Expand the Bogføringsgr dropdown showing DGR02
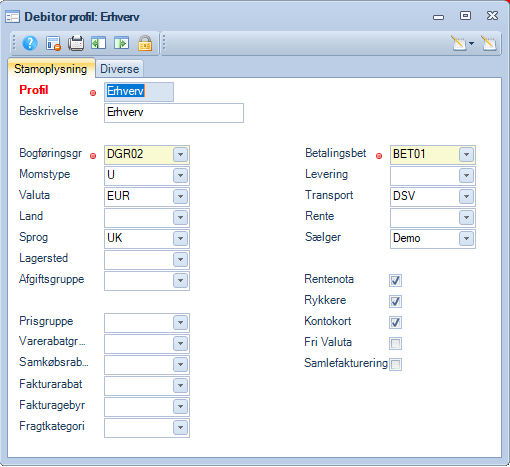 (x=180, y=154)
